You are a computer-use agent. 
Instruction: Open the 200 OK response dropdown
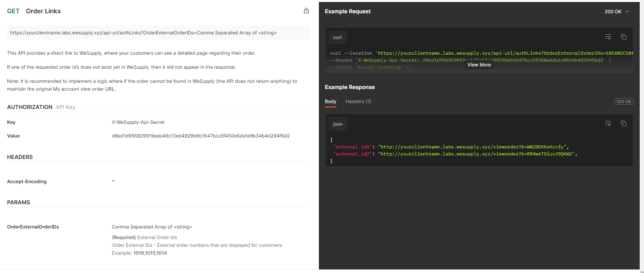click(617, 12)
